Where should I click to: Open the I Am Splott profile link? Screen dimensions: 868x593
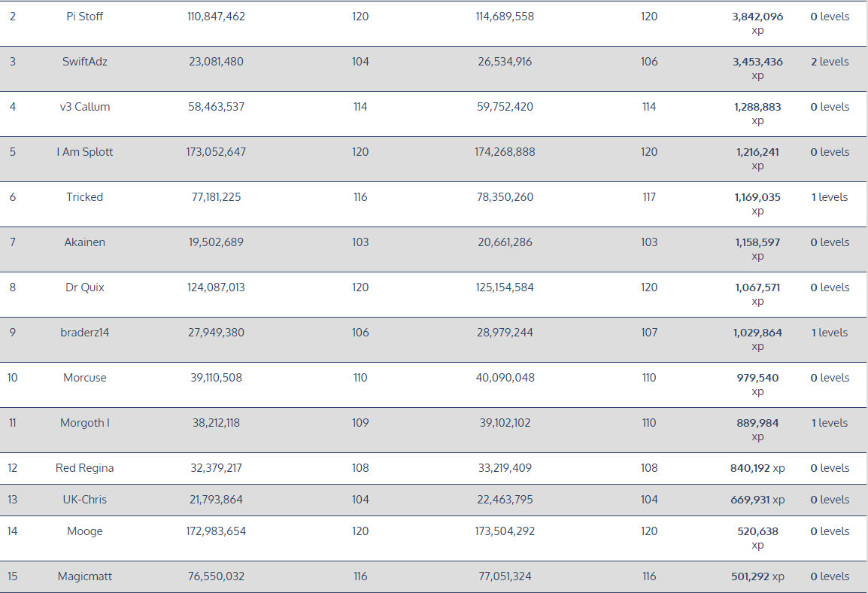coord(85,152)
